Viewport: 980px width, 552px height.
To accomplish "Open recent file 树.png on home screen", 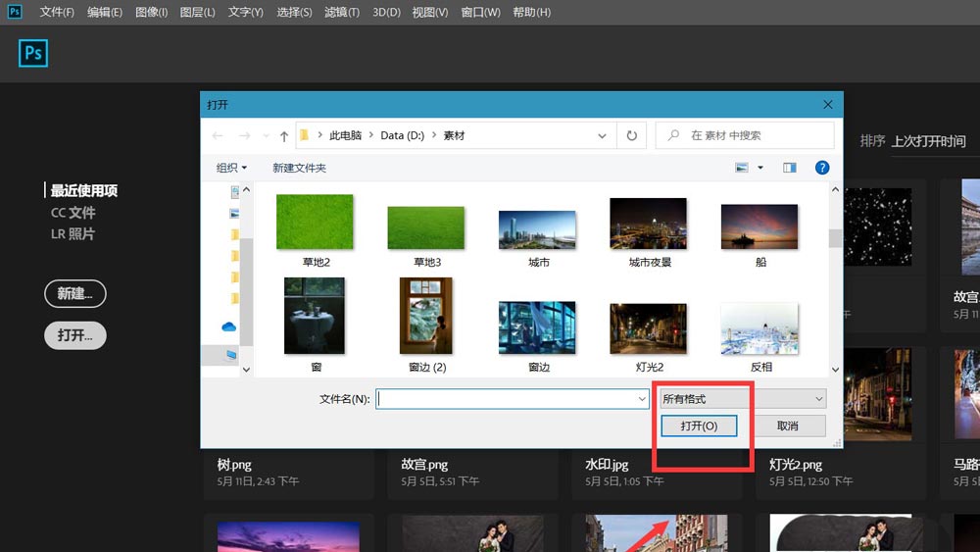I will point(234,465).
